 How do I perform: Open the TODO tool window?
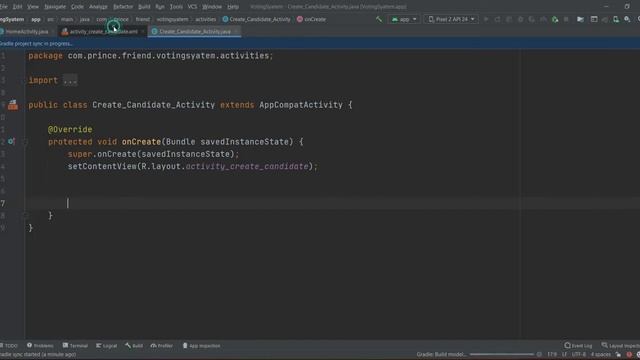[x=9, y=346]
